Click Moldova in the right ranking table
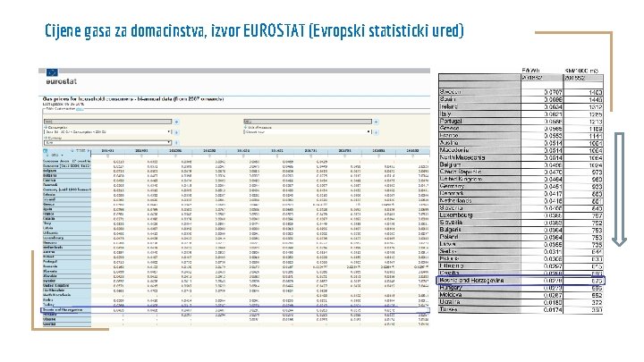644x362 pixels. pyautogui.click(x=451, y=295)
